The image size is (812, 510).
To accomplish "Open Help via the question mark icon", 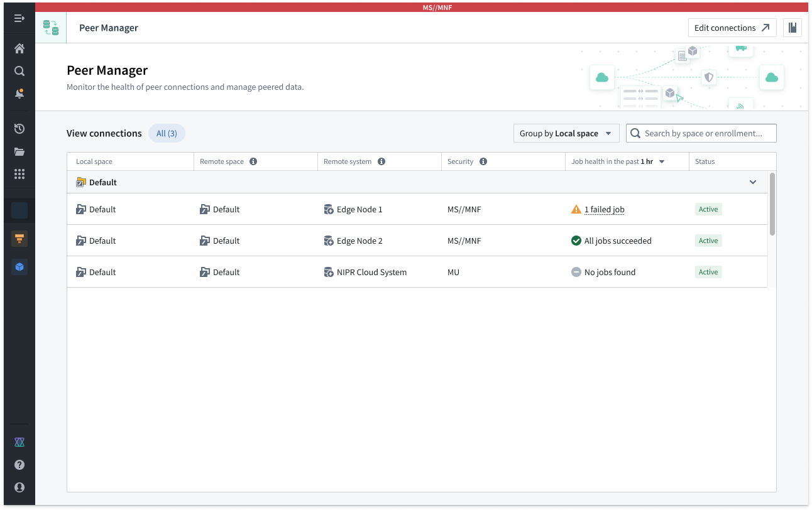I will pos(19,465).
